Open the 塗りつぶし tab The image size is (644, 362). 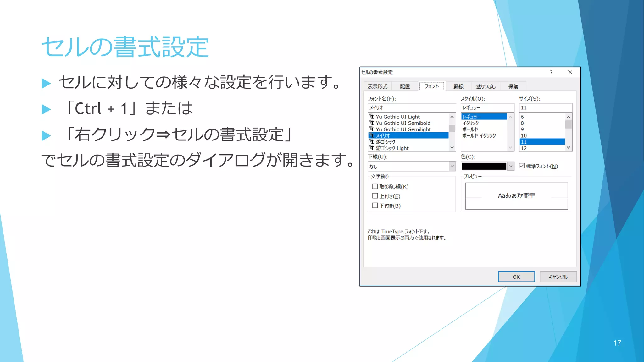coord(486,86)
